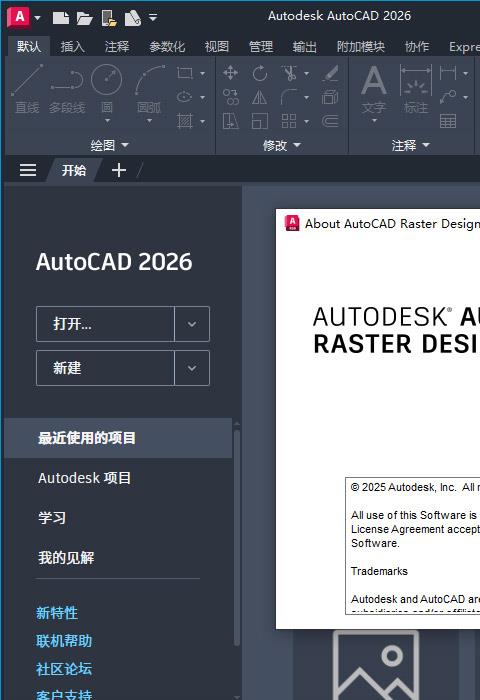Expand the arrow beside the application menu
The image size is (480, 700).
click(x=38, y=18)
